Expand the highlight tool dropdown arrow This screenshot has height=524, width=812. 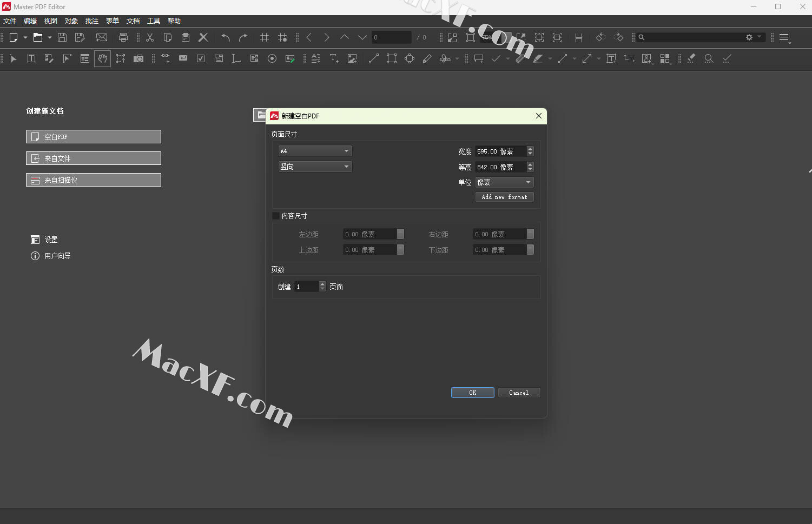tap(550, 58)
